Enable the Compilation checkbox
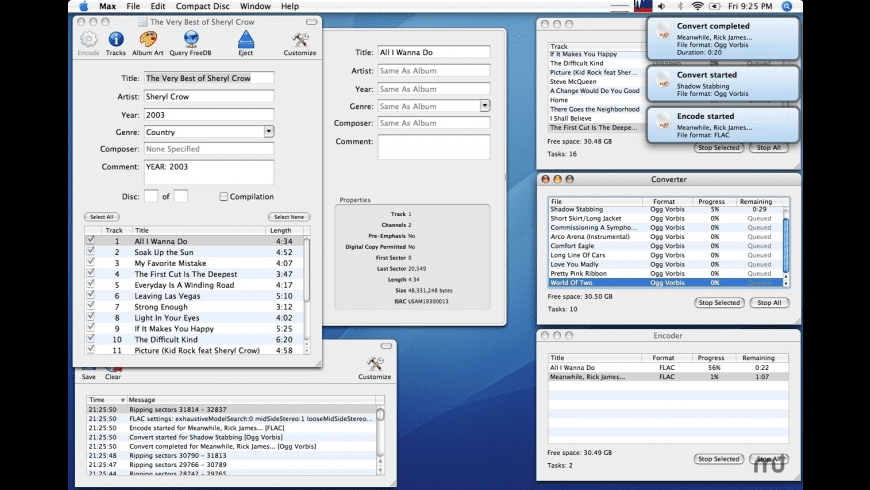The width and height of the screenshot is (870, 490). coord(224,197)
